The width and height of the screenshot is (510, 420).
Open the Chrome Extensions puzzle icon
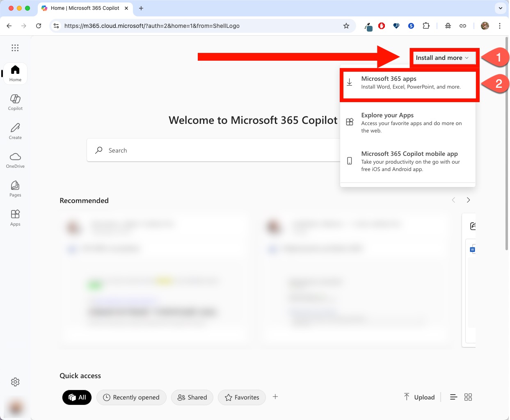[426, 26]
